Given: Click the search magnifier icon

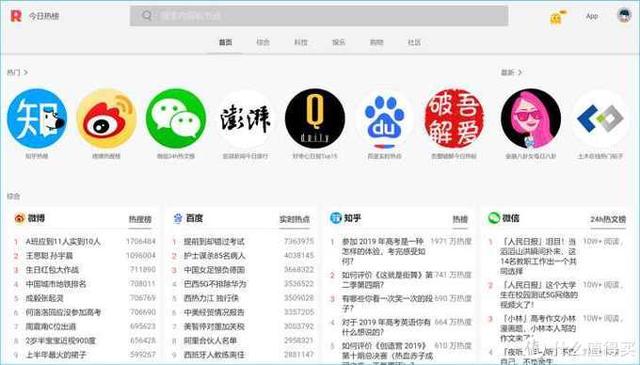Looking at the screenshot, I should coord(147,16).
